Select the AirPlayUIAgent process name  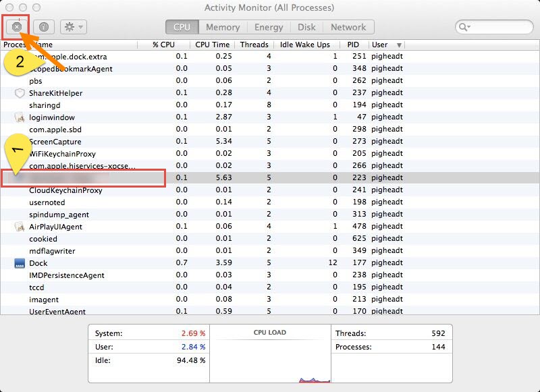click(56, 227)
